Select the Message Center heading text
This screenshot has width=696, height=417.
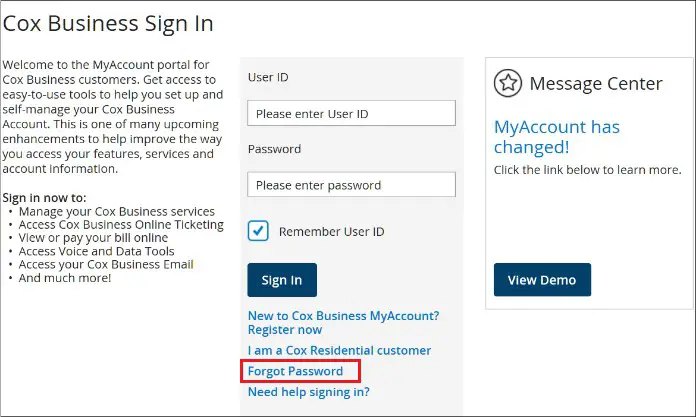(x=595, y=84)
